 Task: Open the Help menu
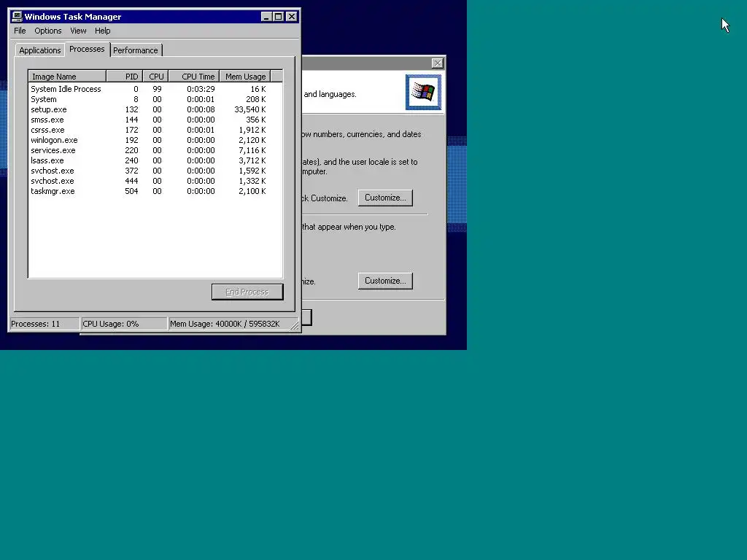pyautogui.click(x=102, y=31)
